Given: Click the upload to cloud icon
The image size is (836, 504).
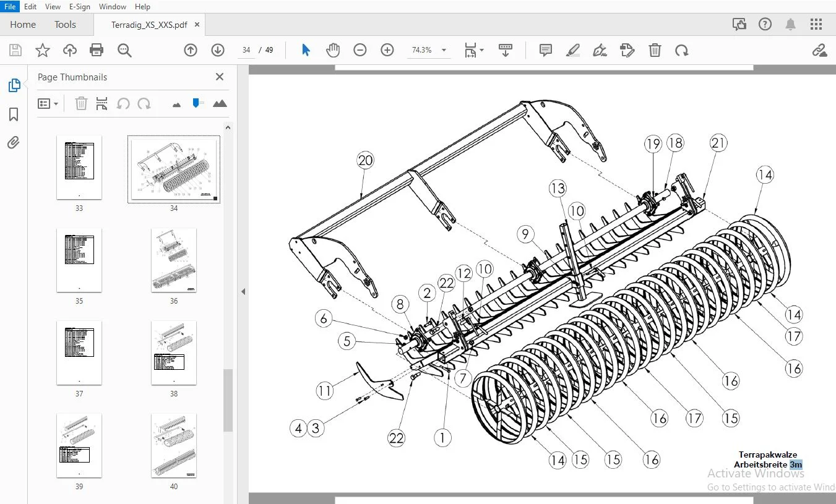Looking at the screenshot, I should (x=70, y=50).
